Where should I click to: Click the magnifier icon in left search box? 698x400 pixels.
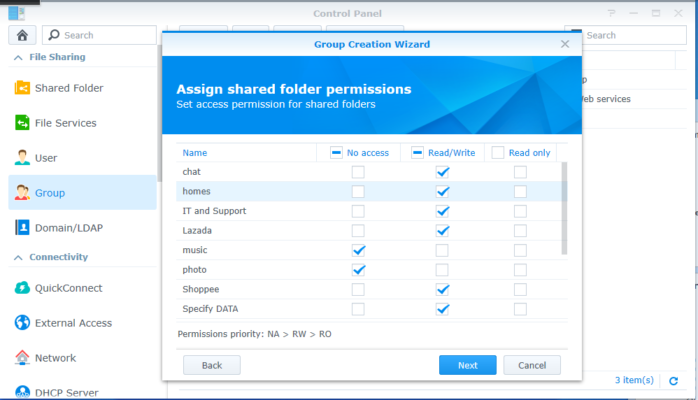coord(54,35)
